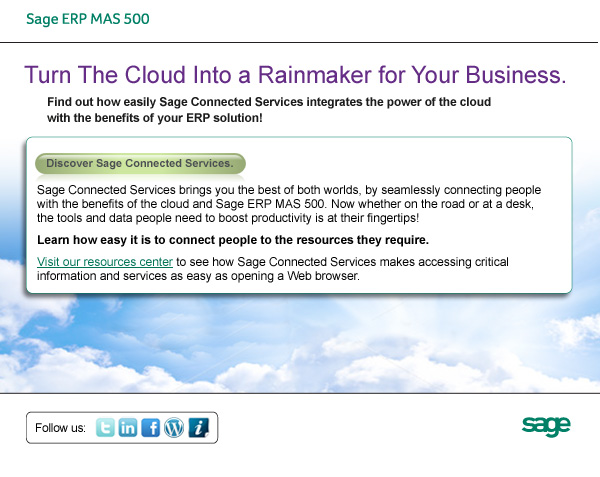Open the blue info 'i' icon
Image resolution: width=600 pixels, height=477 pixels.
pos(199,427)
